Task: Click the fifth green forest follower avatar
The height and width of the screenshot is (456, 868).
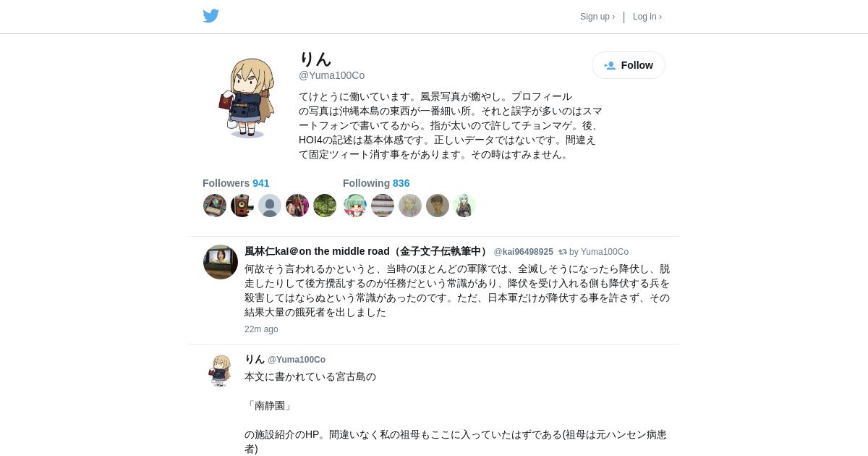Action: click(x=325, y=206)
